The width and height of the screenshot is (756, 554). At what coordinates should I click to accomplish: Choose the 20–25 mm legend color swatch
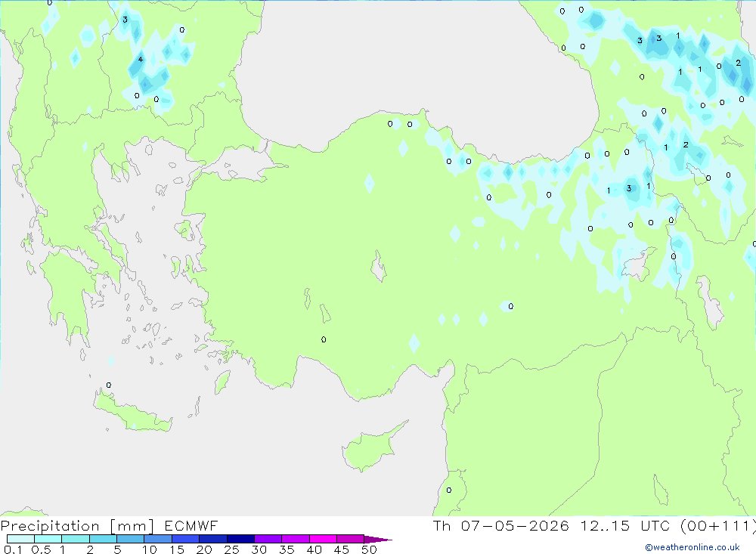pyautogui.click(x=213, y=539)
